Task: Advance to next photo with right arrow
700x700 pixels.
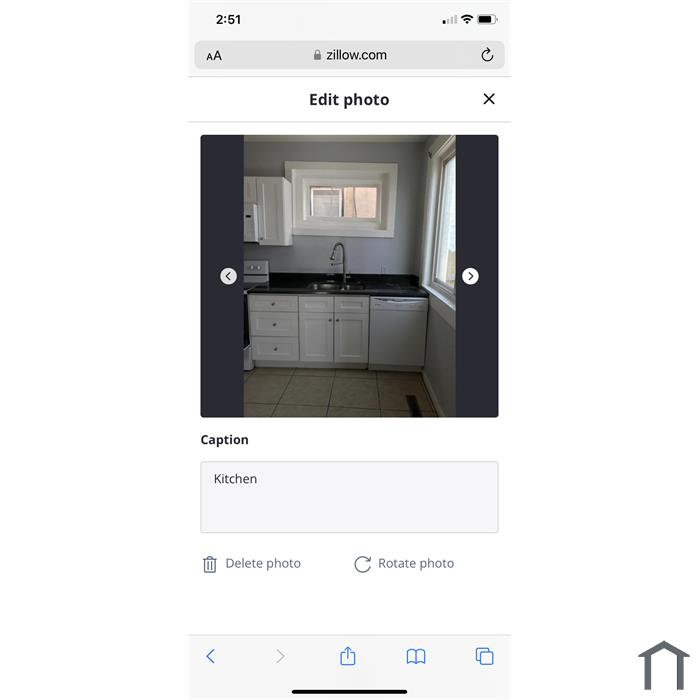Action: (470, 276)
